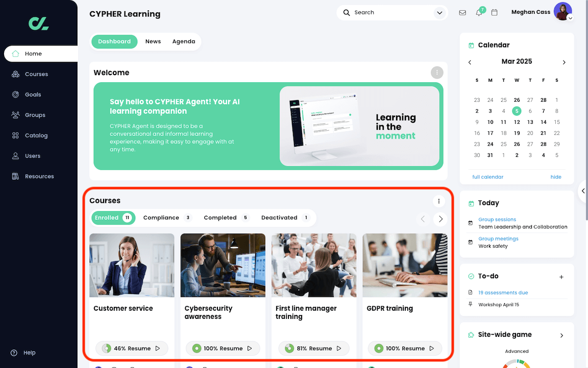
Task: Open the notifications bell with badge 7
Action: tap(479, 12)
